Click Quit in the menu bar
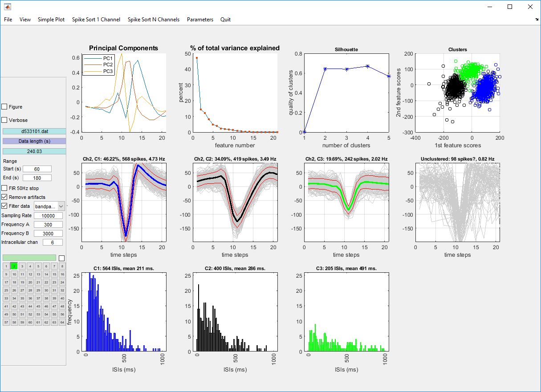The height and width of the screenshot is (392, 541). click(225, 20)
